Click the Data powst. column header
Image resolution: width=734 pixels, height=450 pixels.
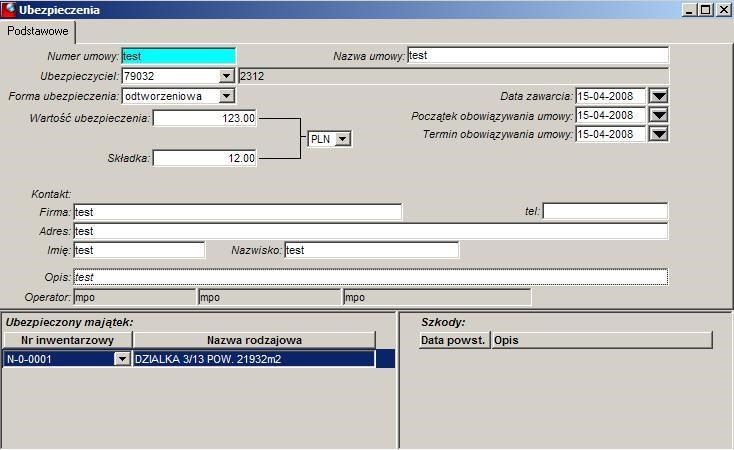click(x=453, y=340)
